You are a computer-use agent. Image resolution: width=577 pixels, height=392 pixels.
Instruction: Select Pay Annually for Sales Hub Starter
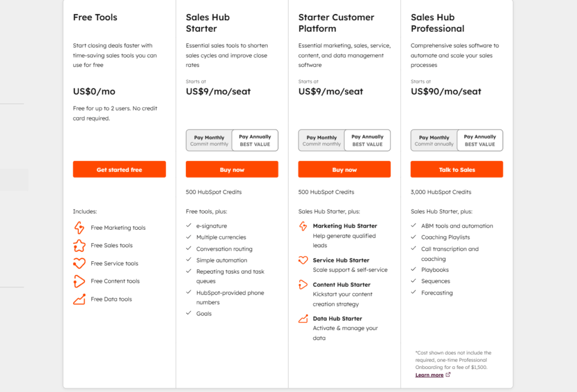[x=255, y=140]
